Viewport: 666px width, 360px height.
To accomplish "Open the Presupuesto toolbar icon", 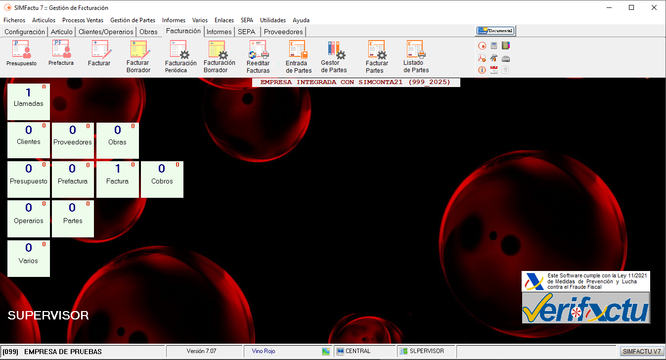I will [x=21, y=53].
